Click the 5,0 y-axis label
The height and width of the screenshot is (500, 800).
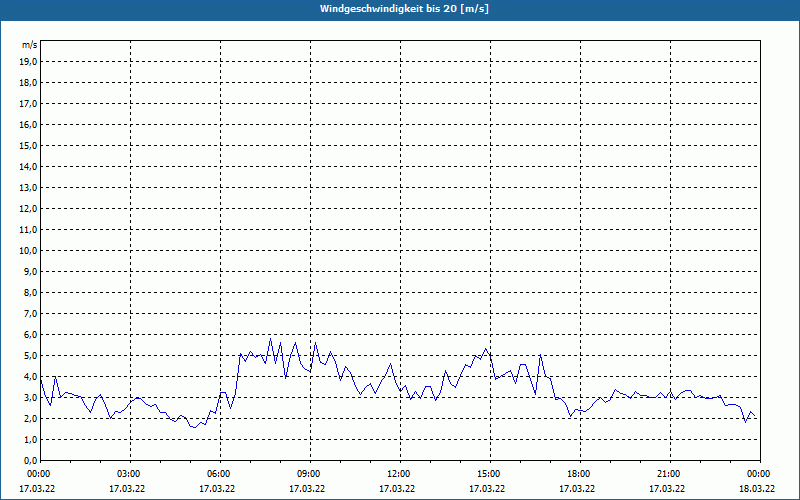(31, 355)
